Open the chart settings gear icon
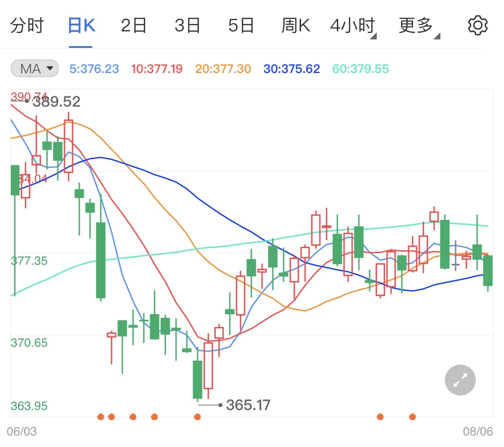The image size is (504, 447). [478, 26]
